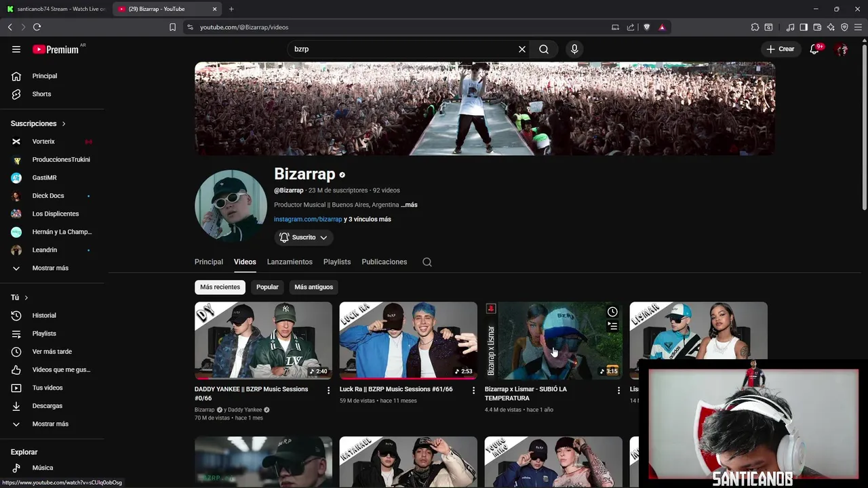Add Subió La Temperatura to Watch Later
Image resolution: width=868 pixels, height=488 pixels.
(x=612, y=312)
